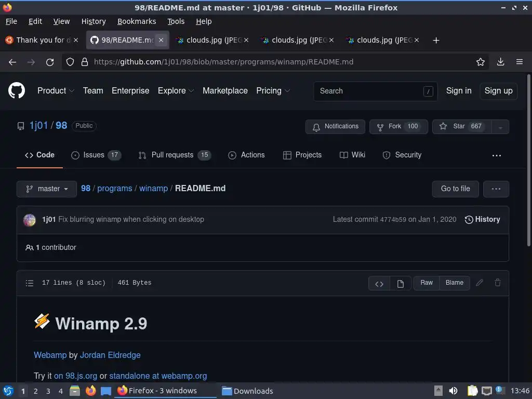
Task: Open the File menu
Action: pos(11,21)
